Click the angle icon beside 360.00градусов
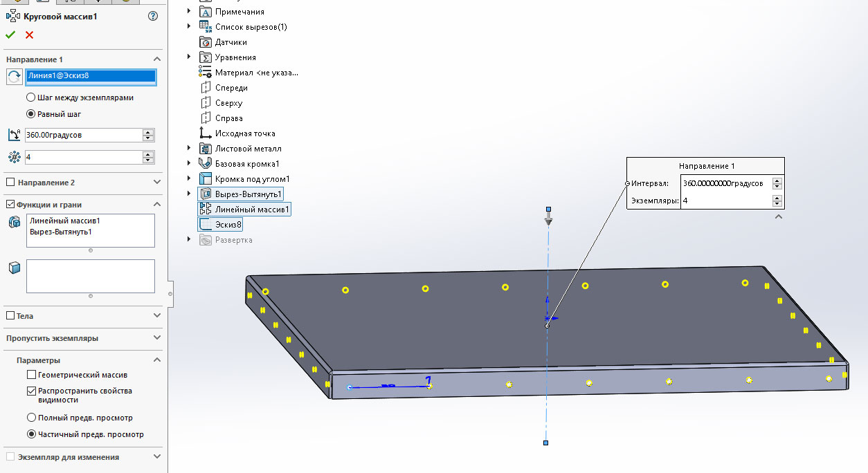 [x=15, y=135]
